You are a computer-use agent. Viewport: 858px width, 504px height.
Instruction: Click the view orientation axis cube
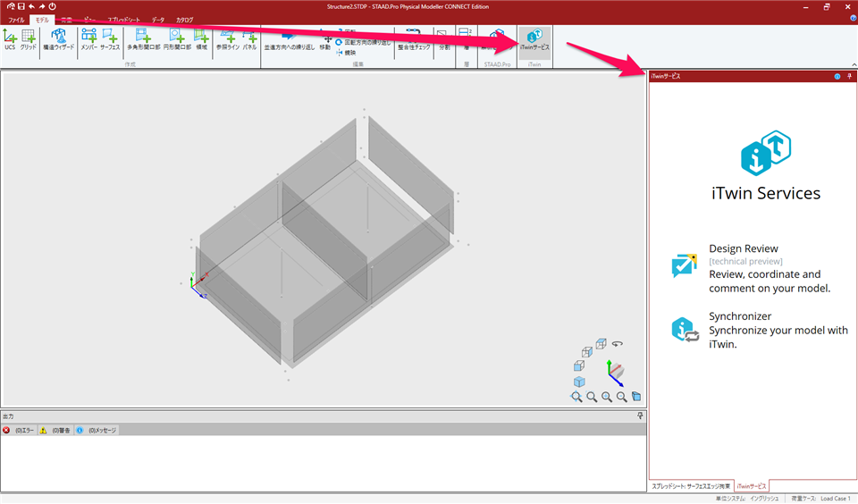click(x=615, y=373)
